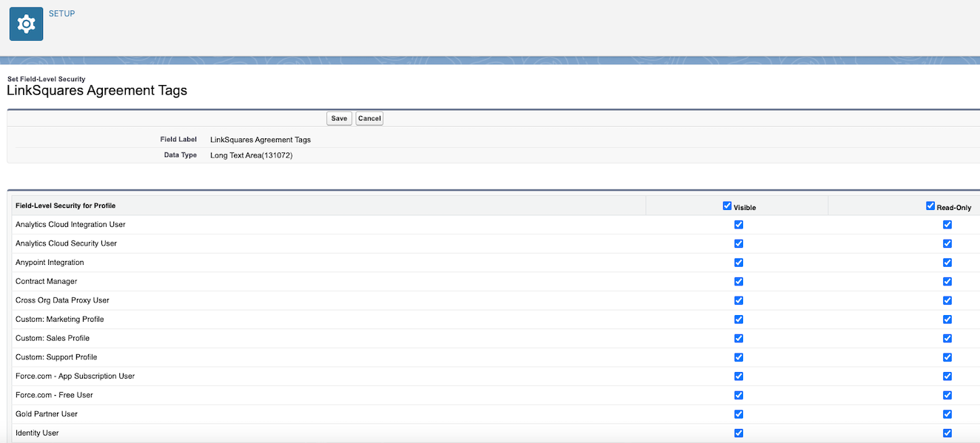The image size is (980, 443).
Task: Click the Save button
Action: point(339,118)
